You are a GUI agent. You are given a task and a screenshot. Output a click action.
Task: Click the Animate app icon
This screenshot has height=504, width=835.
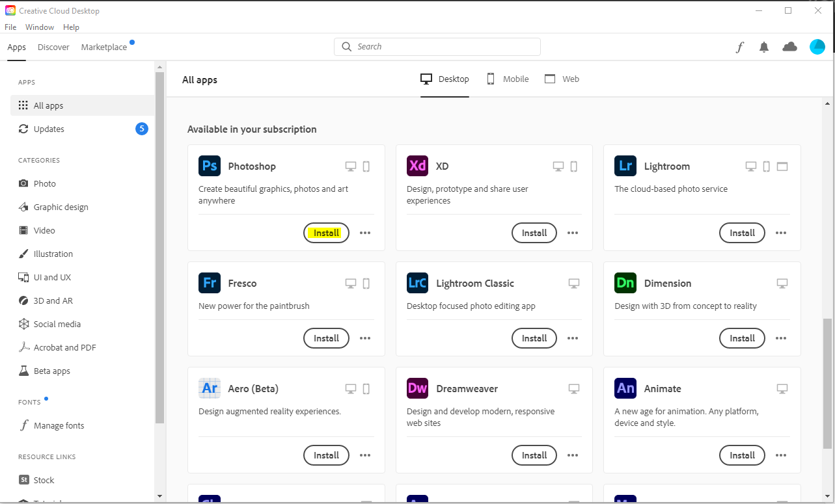(625, 388)
